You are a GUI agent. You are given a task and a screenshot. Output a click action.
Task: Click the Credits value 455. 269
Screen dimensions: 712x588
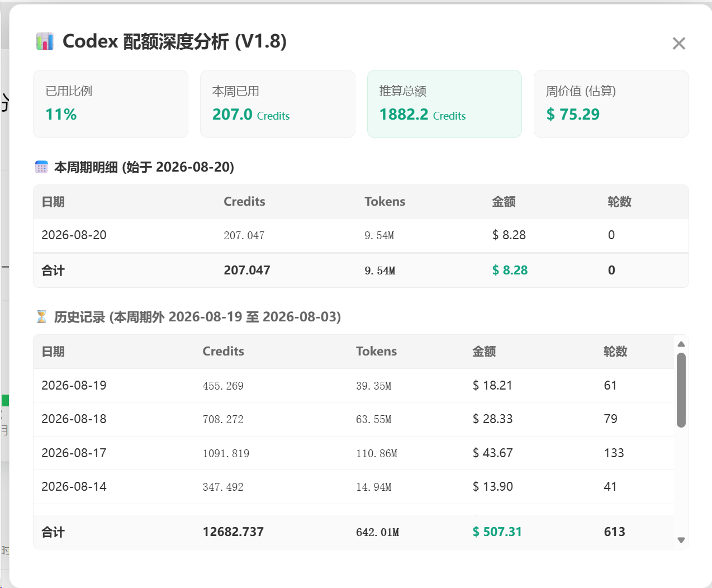tap(223, 386)
